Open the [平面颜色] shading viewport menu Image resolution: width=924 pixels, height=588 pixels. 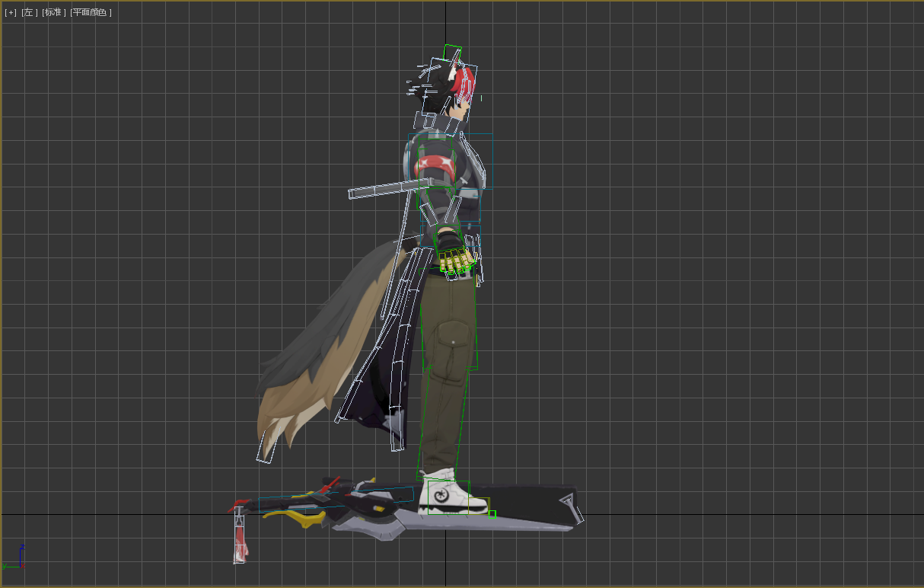[x=91, y=12]
